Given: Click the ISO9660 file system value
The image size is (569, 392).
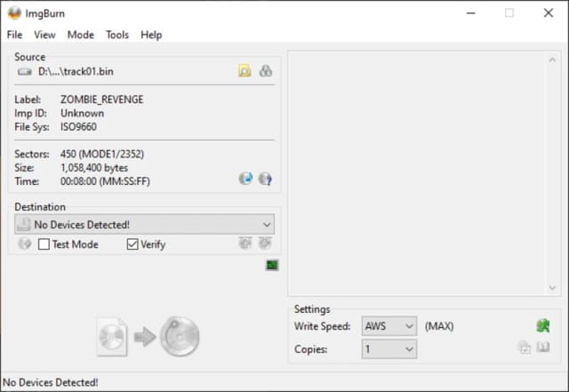Looking at the screenshot, I should 78,127.
